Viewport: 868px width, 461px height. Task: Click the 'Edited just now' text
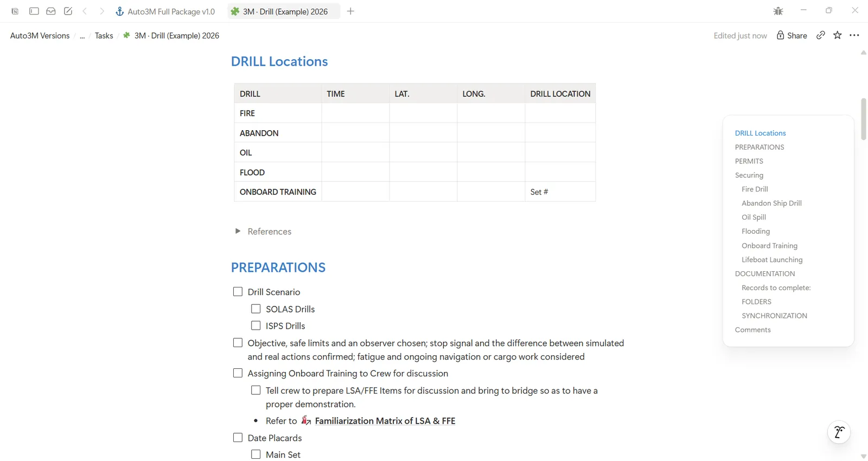point(740,36)
